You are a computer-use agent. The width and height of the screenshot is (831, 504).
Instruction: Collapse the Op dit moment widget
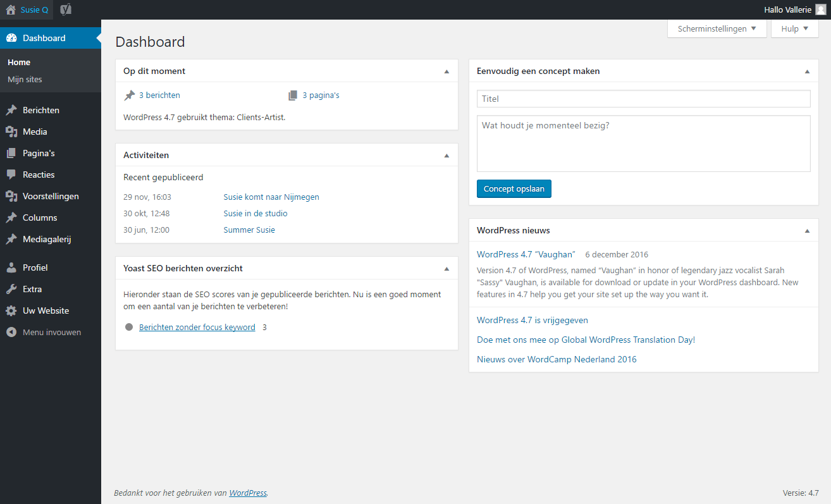click(446, 71)
